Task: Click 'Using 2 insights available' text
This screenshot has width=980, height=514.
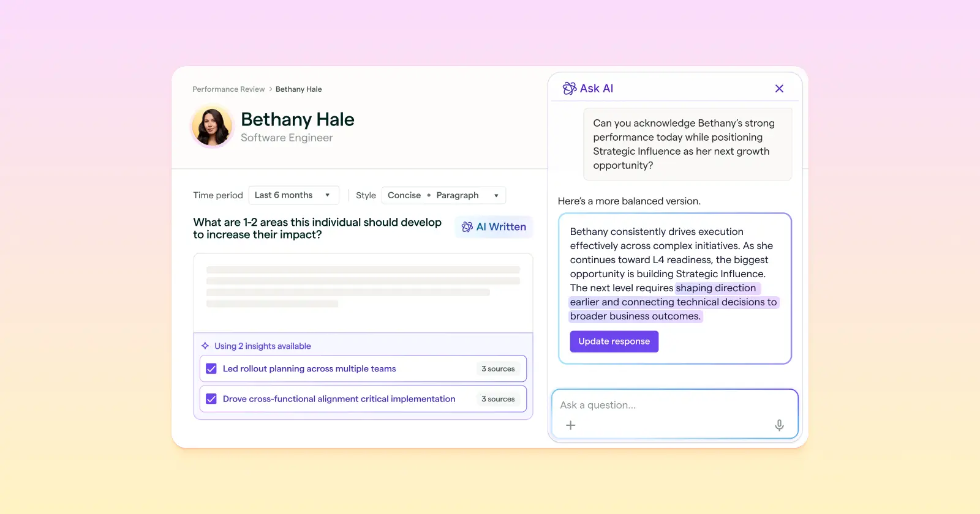Action: coord(263,346)
